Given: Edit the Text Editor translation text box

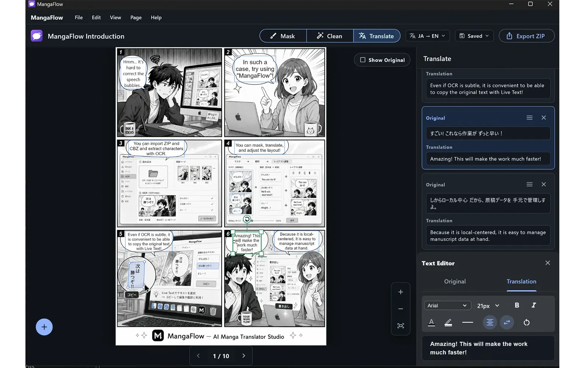Looking at the screenshot, I should tap(488, 348).
